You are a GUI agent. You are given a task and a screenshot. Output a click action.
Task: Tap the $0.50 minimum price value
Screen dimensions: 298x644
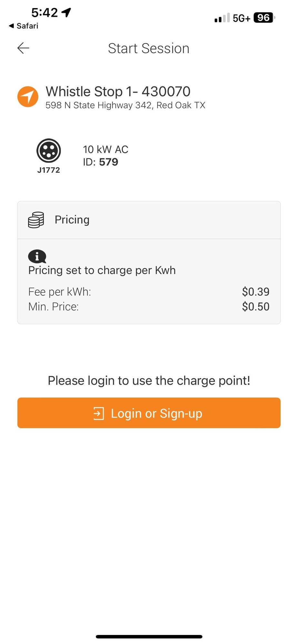(x=255, y=307)
